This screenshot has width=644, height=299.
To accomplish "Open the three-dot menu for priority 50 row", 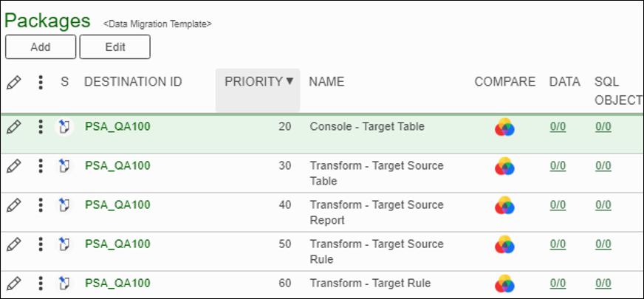I will point(40,244).
